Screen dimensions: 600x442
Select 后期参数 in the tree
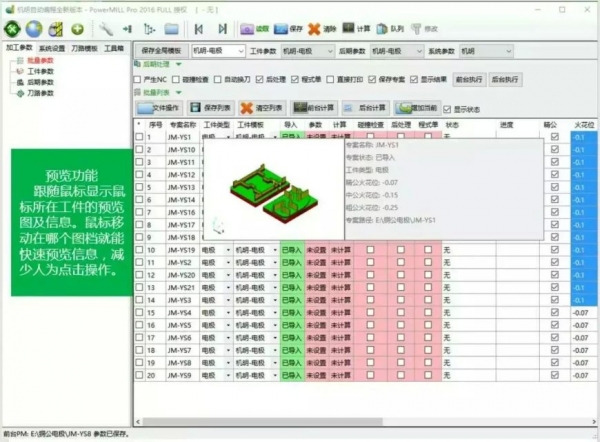click(x=40, y=82)
